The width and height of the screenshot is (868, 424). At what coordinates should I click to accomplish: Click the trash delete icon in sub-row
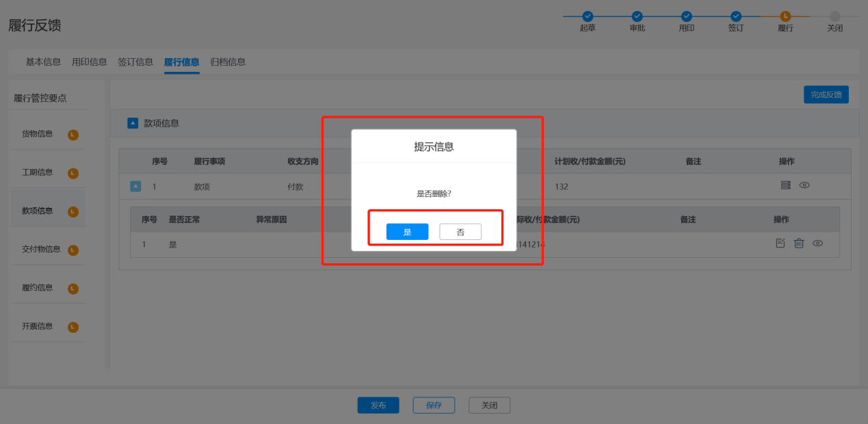pos(798,243)
